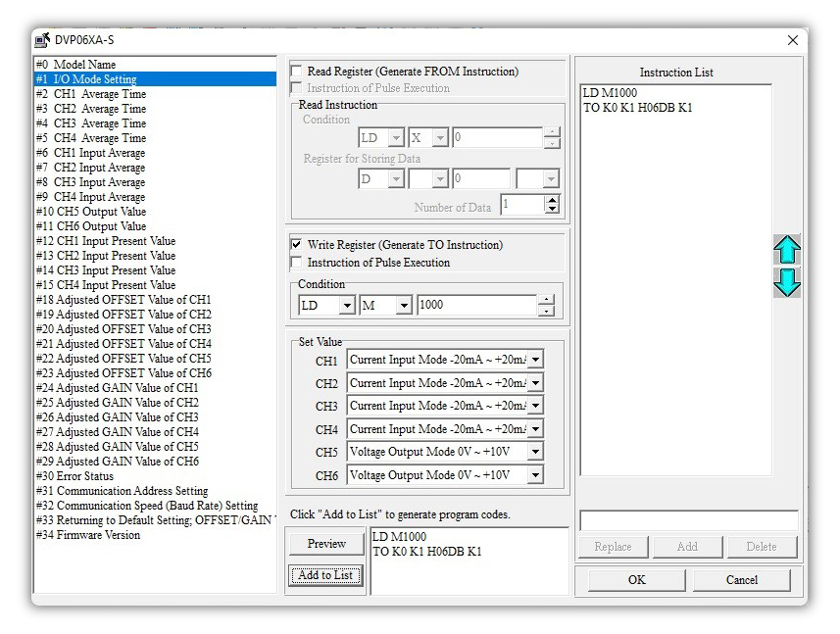The height and width of the screenshot is (634, 840).
Task: Click the cyan move-down arrow icon
Action: click(x=786, y=282)
